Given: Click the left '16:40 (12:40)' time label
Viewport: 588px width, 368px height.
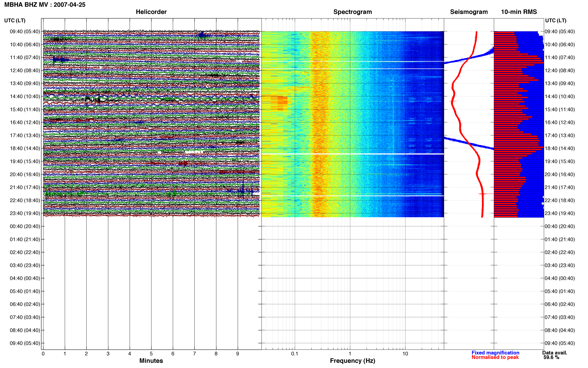Looking at the screenshot, I should pos(25,122).
